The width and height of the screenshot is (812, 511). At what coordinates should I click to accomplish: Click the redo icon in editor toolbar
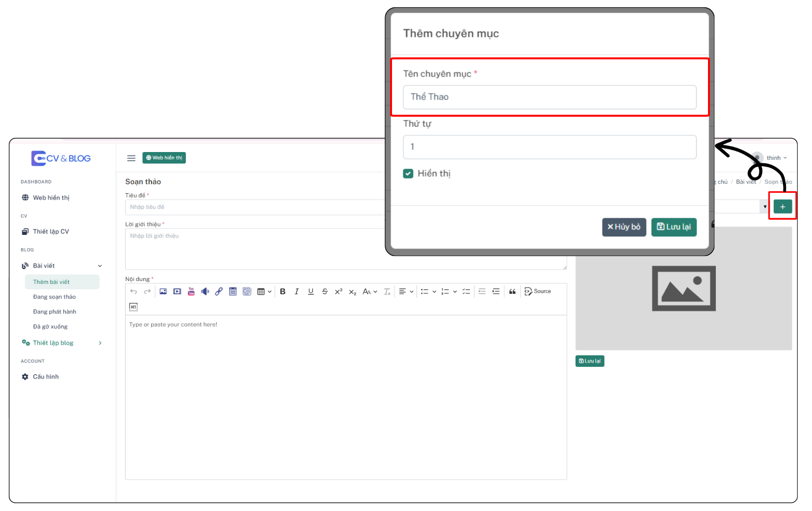147,291
